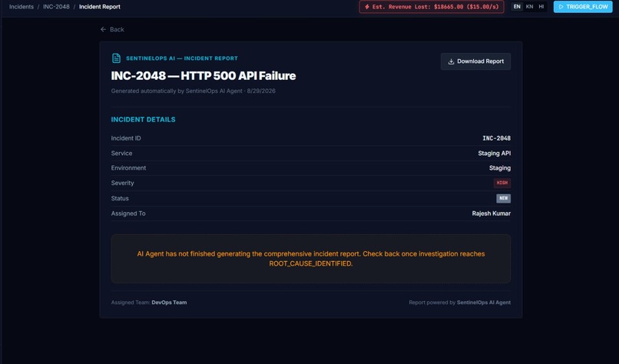Screen dimensions: 619x364
Task: Click the ROOT_CAUSE_IDENTIFIED text in notice
Action: 311,263
